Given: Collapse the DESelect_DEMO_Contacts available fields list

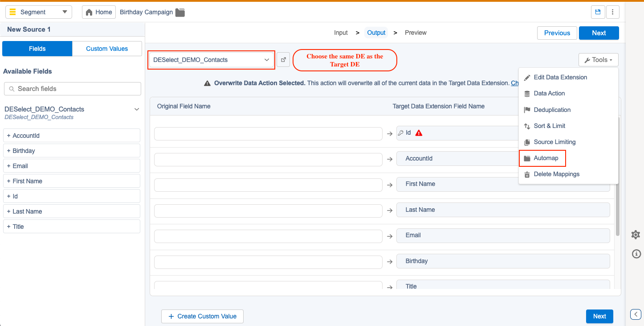Looking at the screenshot, I should (137, 109).
